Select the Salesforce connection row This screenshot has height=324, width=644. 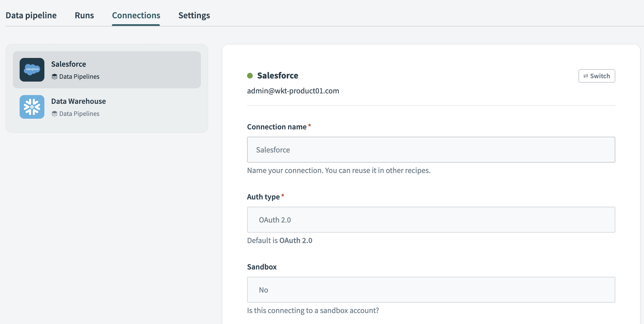[107, 70]
